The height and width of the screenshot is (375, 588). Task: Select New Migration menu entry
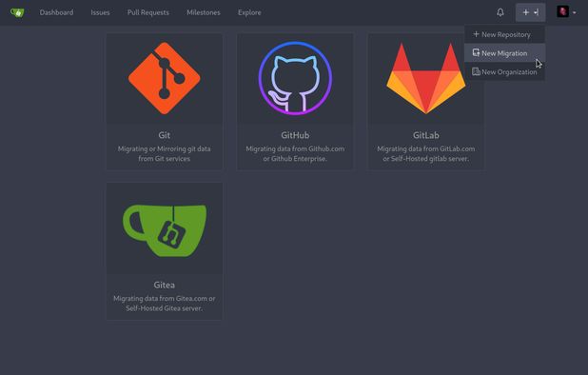click(505, 53)
